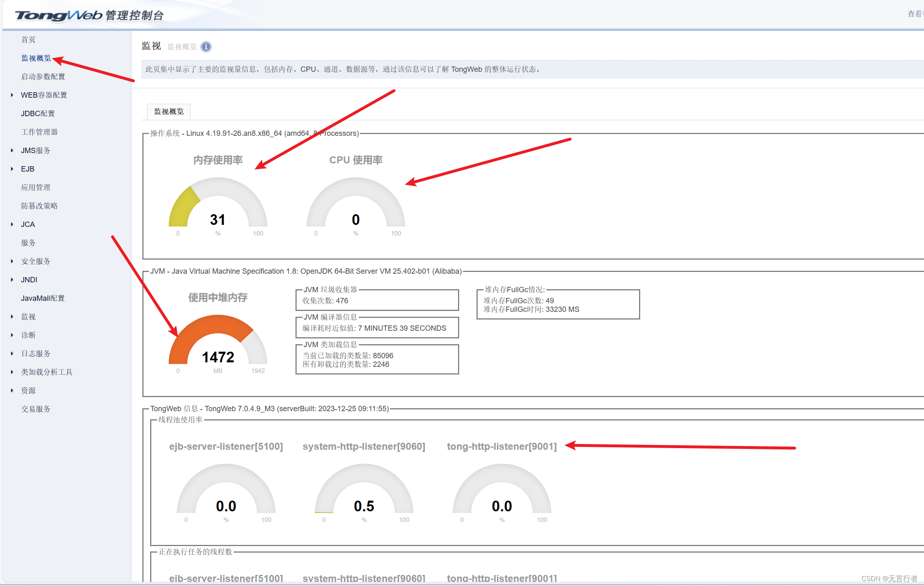Expand the 日志服务 arrow
Image resolution: width=924 pixels, height=586 pixels.
pos(12,354)
